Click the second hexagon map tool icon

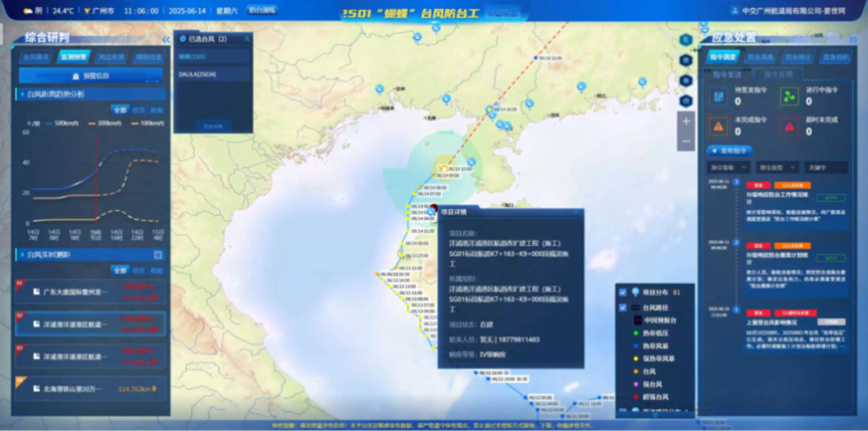click(x=687, y=60)
